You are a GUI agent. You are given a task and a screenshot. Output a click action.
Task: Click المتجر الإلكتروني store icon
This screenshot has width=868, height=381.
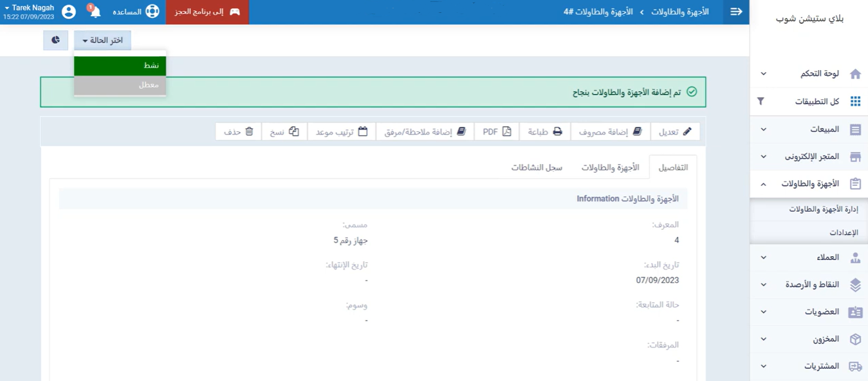pos(855,157)
